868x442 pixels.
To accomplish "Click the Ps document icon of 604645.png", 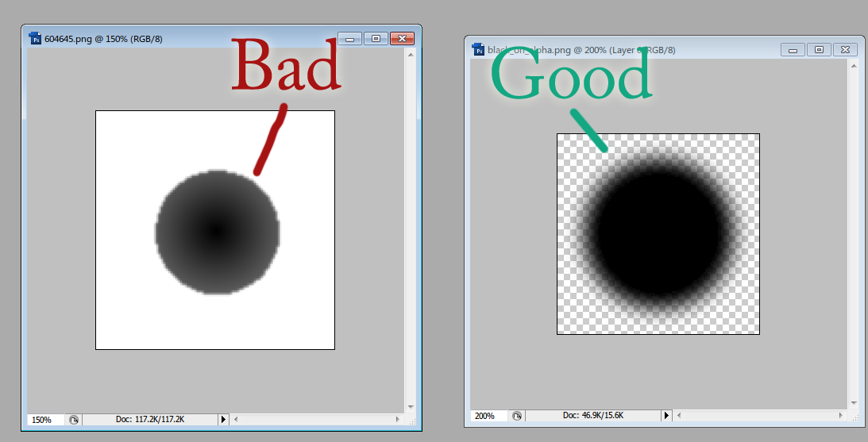I will (35, 38).
